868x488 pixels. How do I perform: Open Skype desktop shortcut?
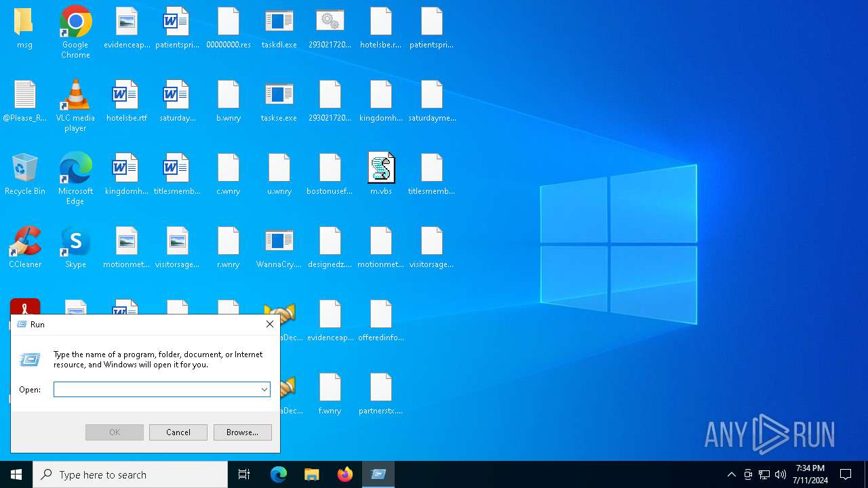click(x=75, y=247)
